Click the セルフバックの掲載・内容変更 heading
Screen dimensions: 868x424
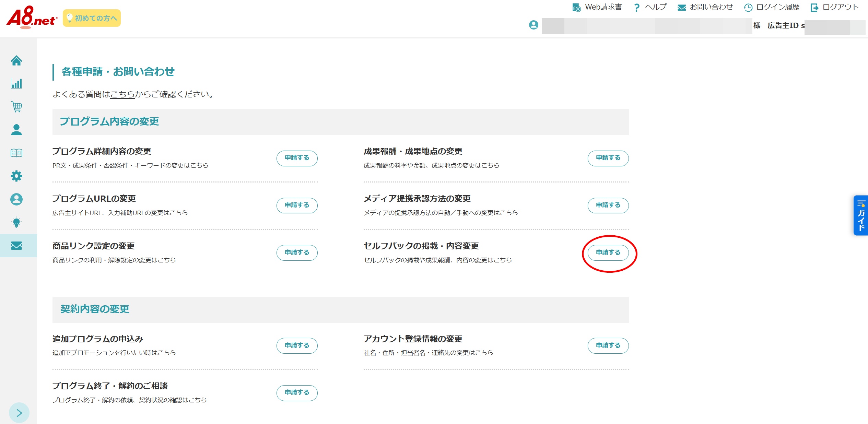421,246
